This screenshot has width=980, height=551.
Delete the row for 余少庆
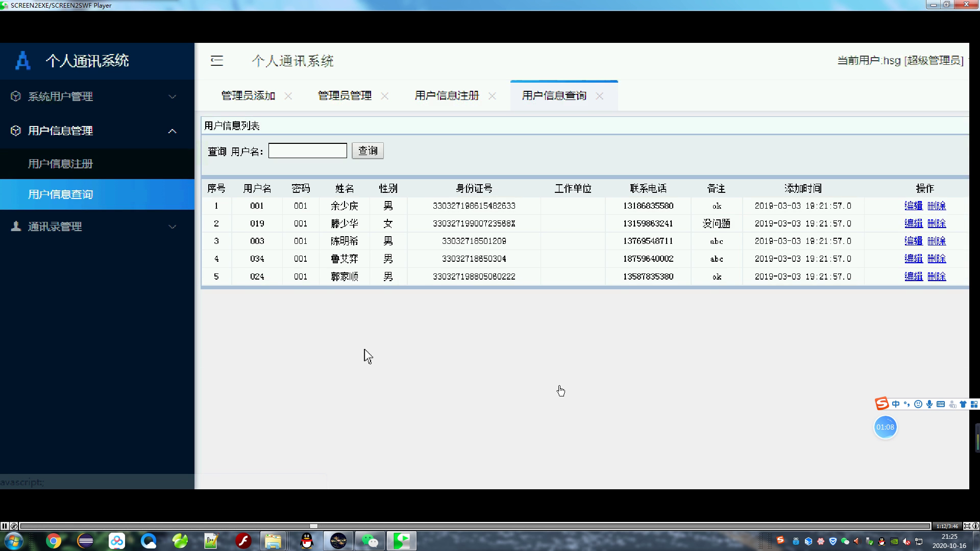tap(937, 206)
